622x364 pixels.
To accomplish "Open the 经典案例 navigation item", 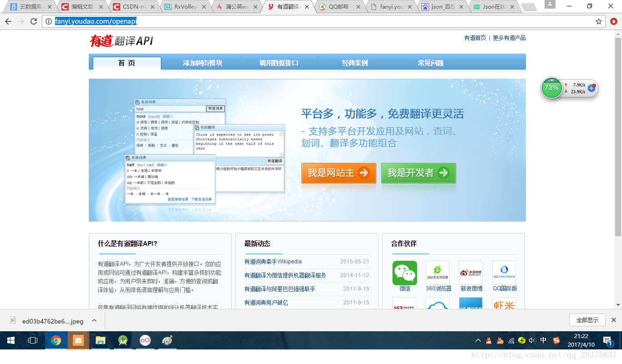I will coord(355,63).
